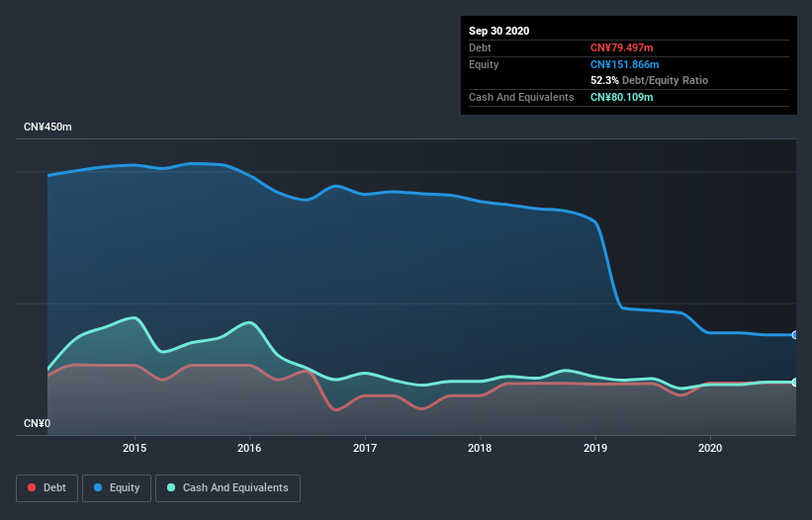
Task: Click the CN¥0 y-axis label
Action: [38, 423]
